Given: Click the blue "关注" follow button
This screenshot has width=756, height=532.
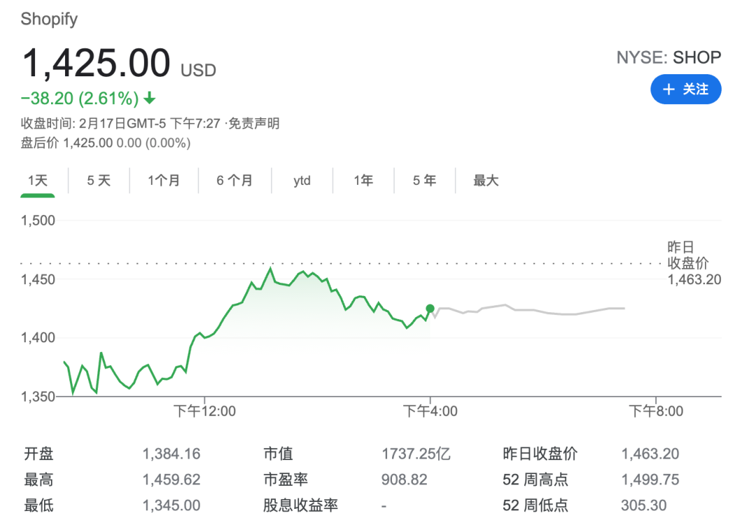Looking at the screenshot, I should pos(686,90).
